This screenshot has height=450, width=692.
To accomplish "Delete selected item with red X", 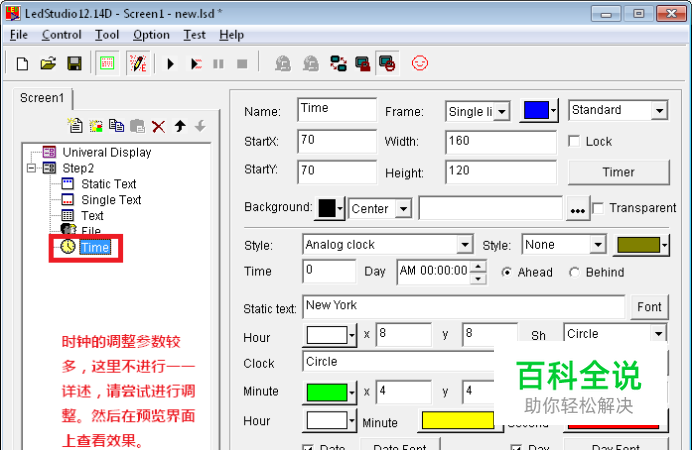I will tap(158, 127).
